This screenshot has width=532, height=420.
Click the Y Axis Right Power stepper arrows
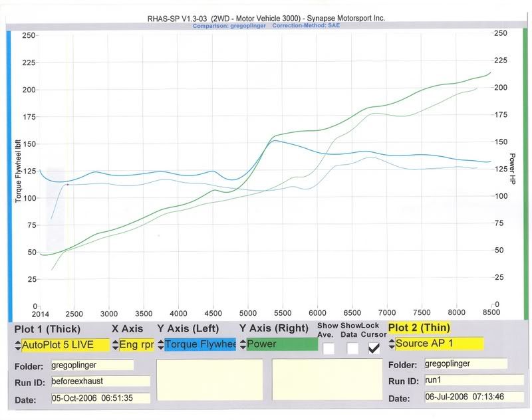242,344
